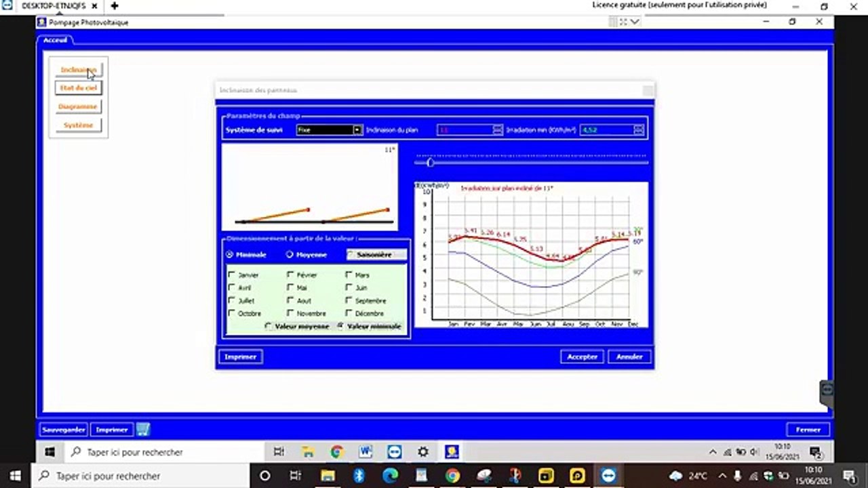Open TeamViewer in the remote desktop taskbar
Screen dimensions: 868x488
click(394, 452)
